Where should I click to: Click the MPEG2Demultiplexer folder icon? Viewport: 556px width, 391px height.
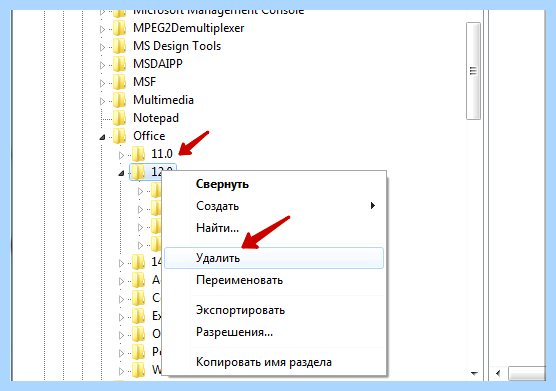tap(119, 28)
